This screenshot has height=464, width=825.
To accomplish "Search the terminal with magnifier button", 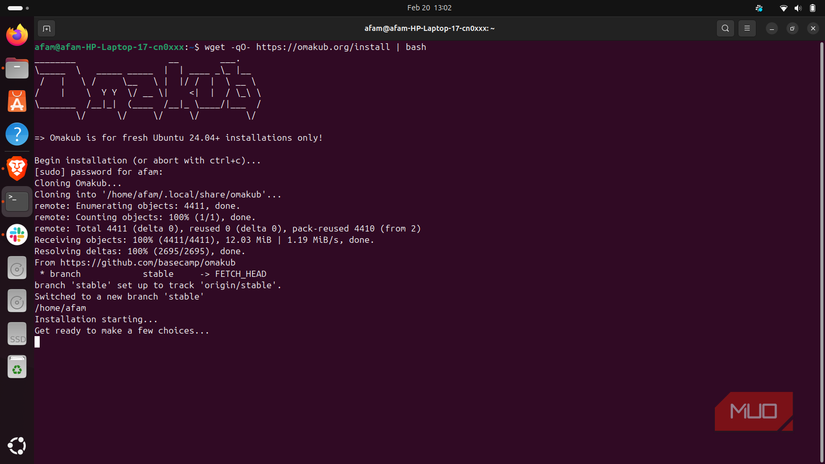I will pos(725,28).
